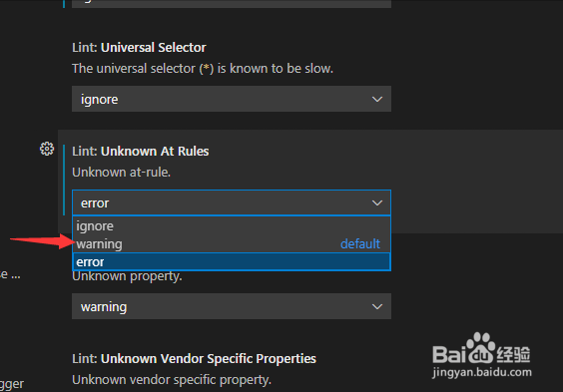The width and height of the screenshot is (563, 392).
Task: Click Lint: Unknown Vendor Specific Properties title
Action: point(195,359)
